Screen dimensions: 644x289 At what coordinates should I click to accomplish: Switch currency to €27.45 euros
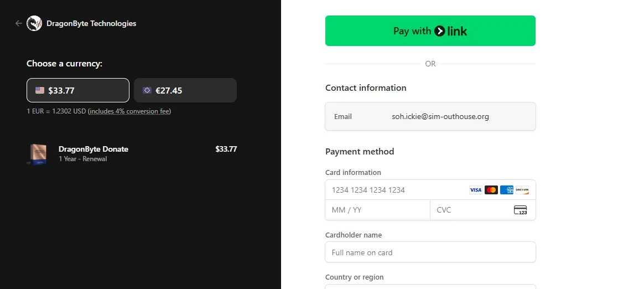click(185, 90)
